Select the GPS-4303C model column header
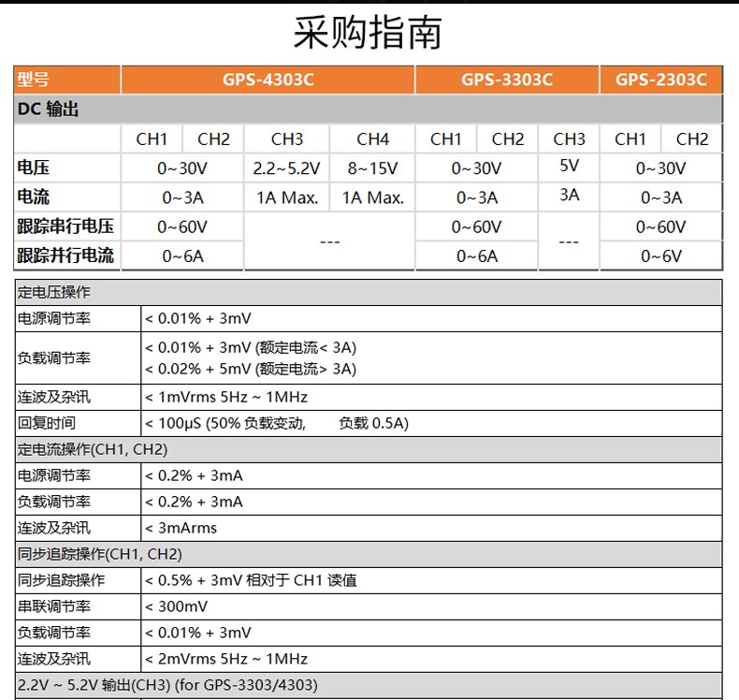 (x=268, y=80)
